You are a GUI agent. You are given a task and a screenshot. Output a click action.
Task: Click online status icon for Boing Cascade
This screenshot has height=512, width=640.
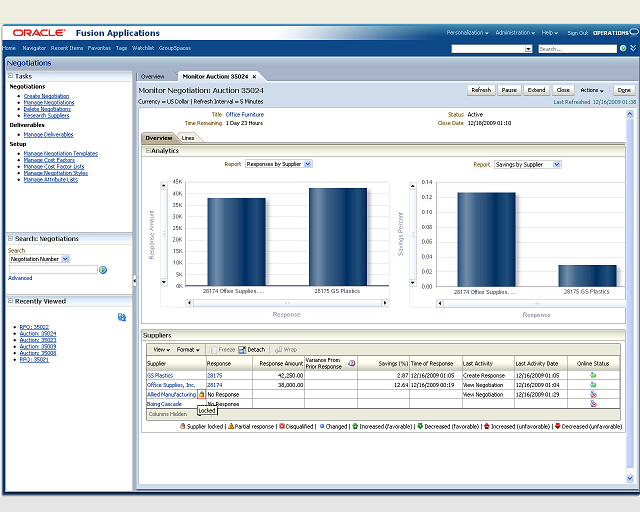[593, 404]
